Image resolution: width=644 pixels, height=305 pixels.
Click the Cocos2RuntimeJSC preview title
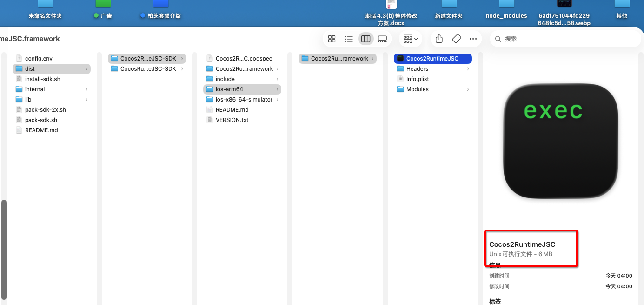(522, 244)
